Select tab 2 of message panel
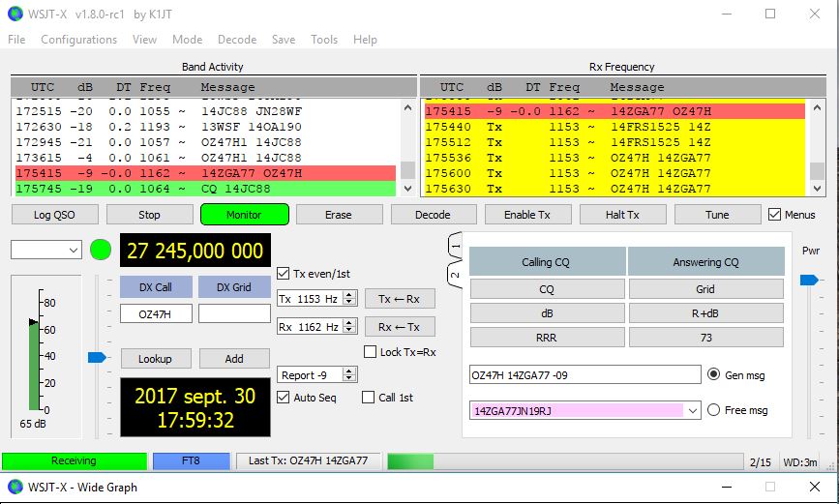Screen dimensions: 839x504 coord(455,275)
